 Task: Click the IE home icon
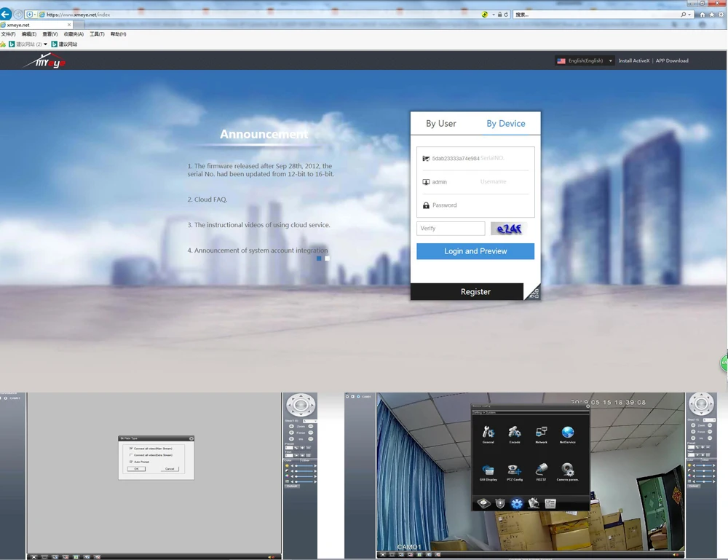pyautogui.click(x=703, y=15)
